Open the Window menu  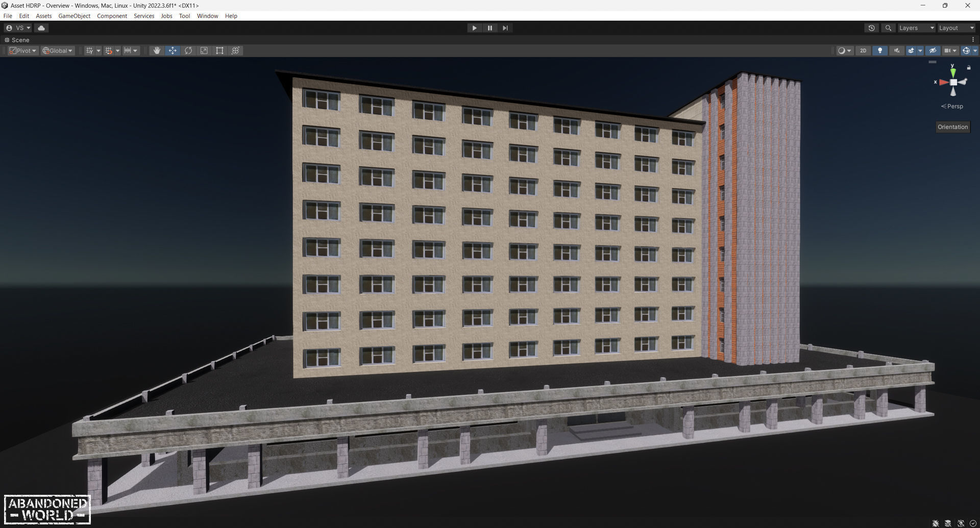(207, 16)
